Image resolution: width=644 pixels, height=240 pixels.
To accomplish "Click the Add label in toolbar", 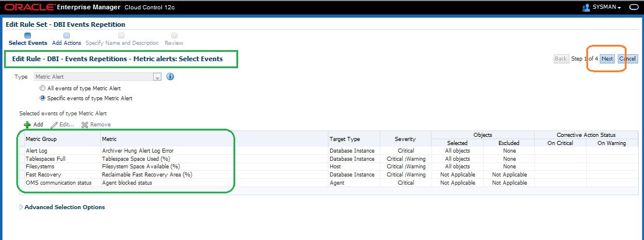I will 38,125.
